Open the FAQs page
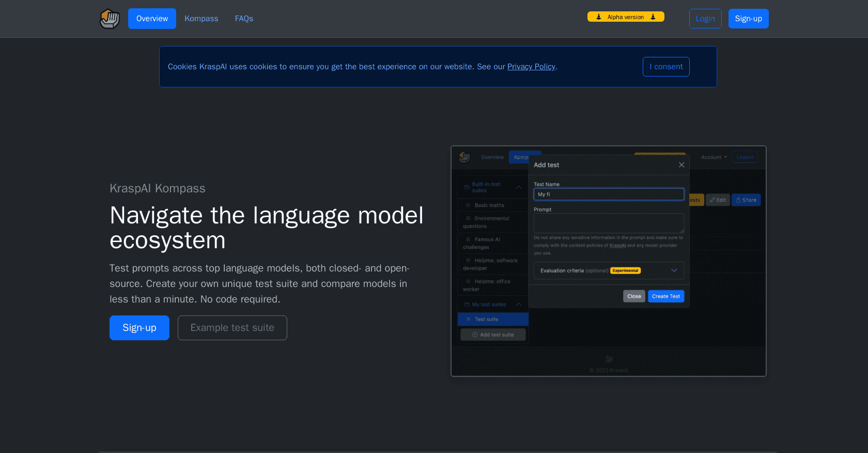The height and width of the screenshot is (453, 868). pyautogui.click(x=244, y=19)
